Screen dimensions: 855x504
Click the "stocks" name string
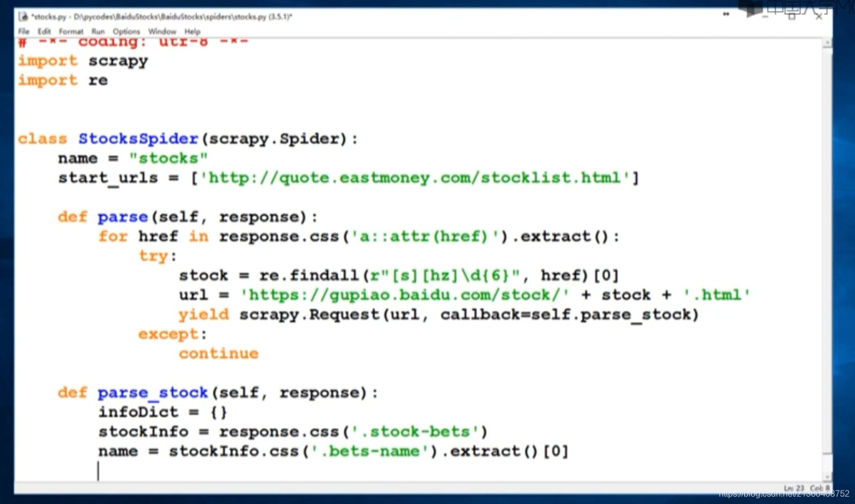(168, 158)
